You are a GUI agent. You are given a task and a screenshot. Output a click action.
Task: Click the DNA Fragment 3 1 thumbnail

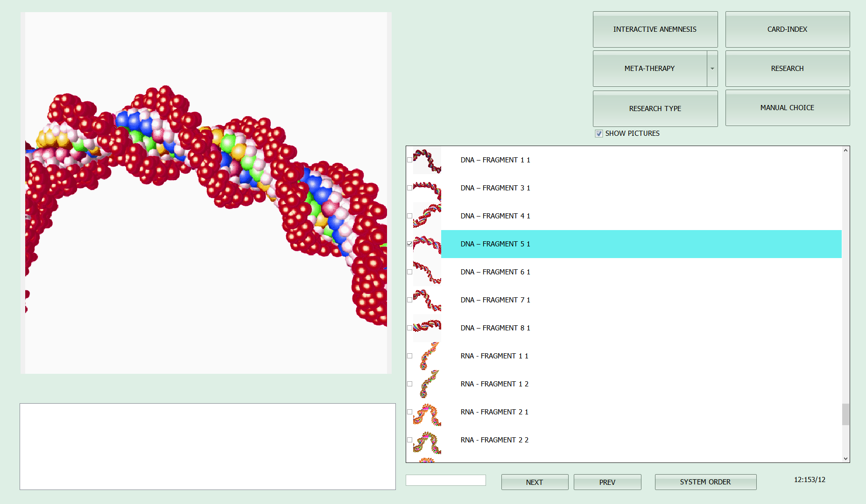coord(427,188)
